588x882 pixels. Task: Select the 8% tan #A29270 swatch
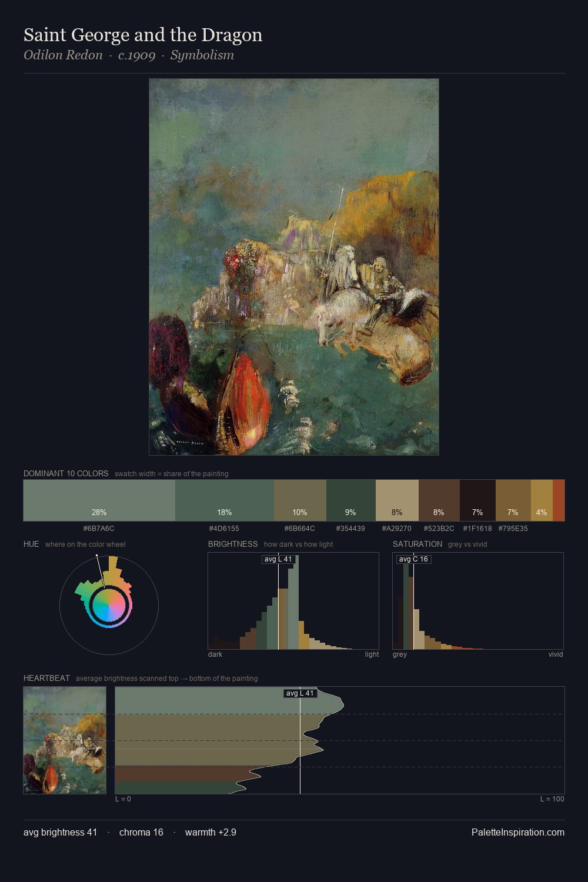pyautogui.click(x=397, y=500)
